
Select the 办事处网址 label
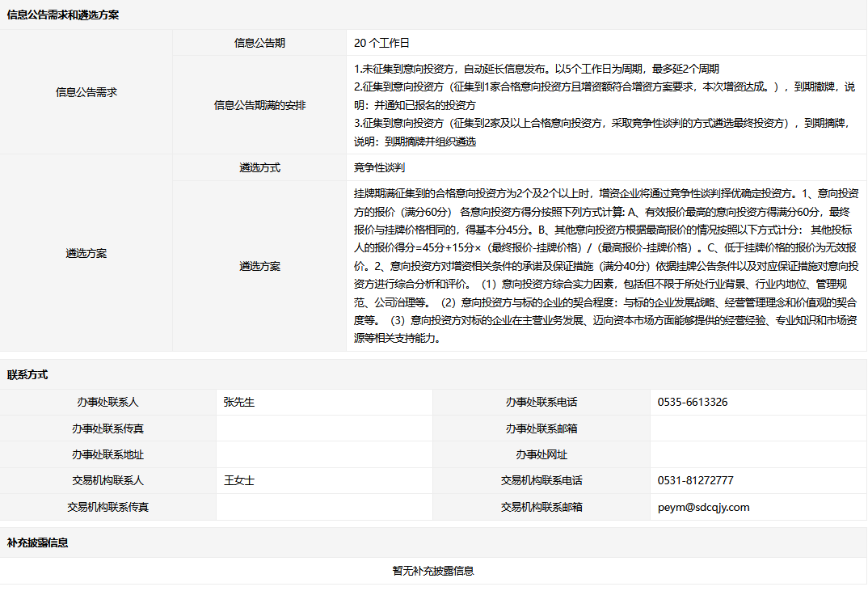(x=541, y=454)
